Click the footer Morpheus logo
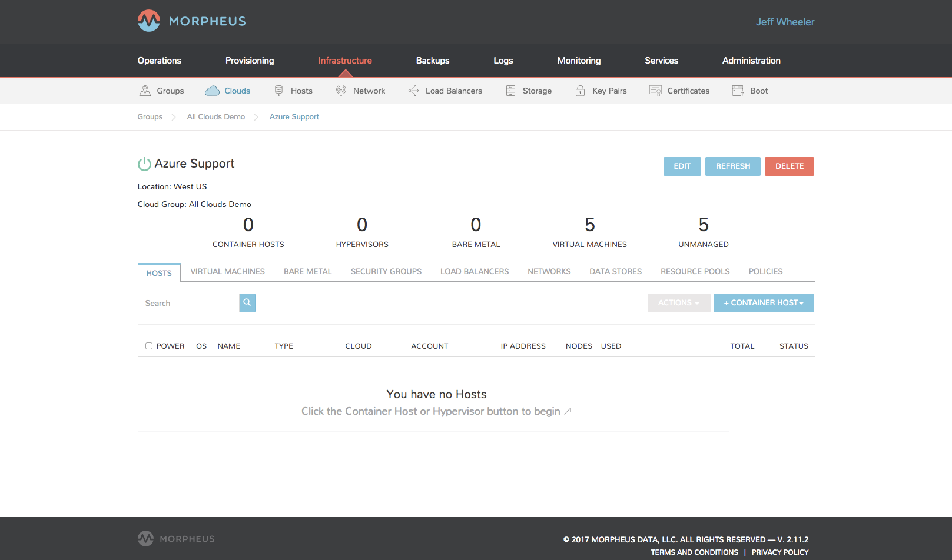952x560 pixels. point(176,539)
